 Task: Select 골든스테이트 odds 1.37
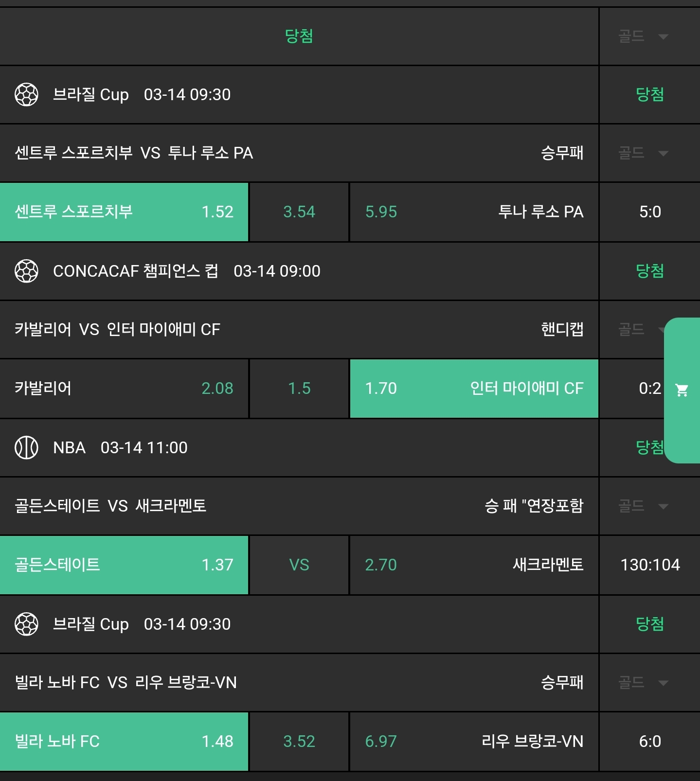(x=124, y=565)
